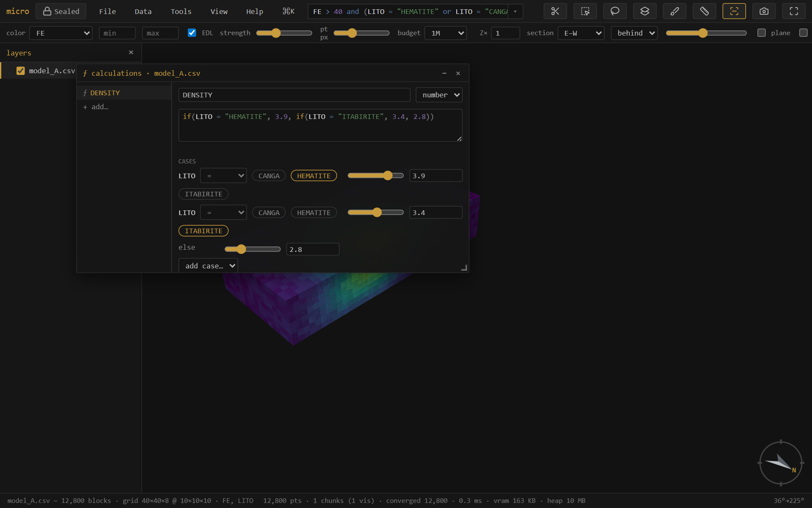The height and width of the screenshot is (508, 812).
Task: Select CANGA chip in the first case
Action: pos(269,176)
